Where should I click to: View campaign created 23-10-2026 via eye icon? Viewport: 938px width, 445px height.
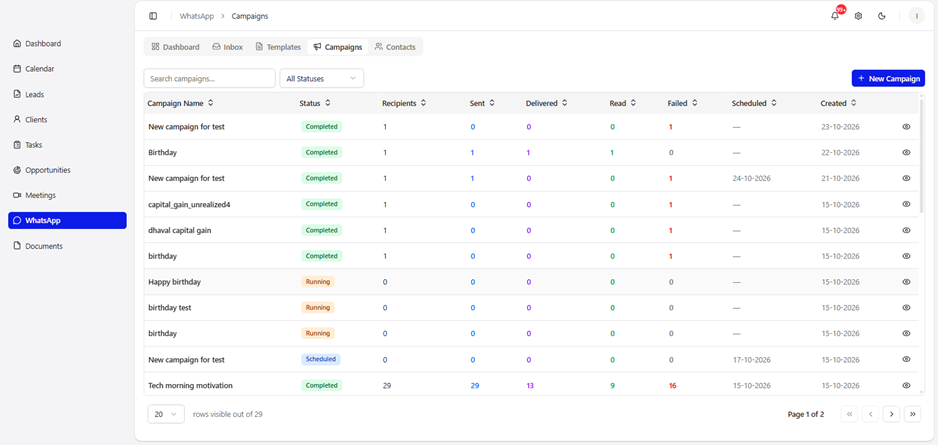click(906, 127)
